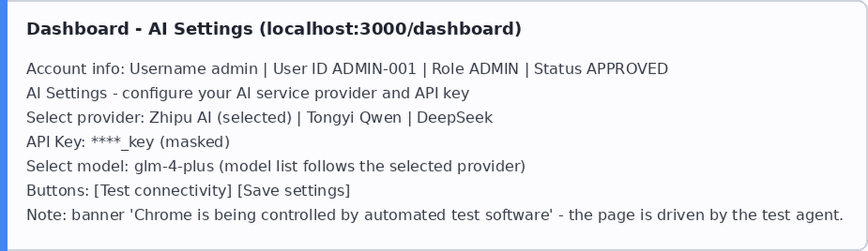Click the localhost:3000/dashboard URL in title

point(390,29)
